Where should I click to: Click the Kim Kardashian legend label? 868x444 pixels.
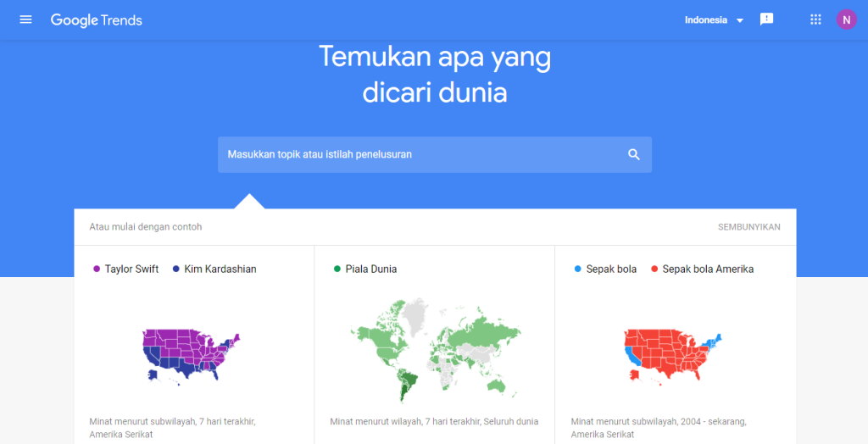click(220, 269)
